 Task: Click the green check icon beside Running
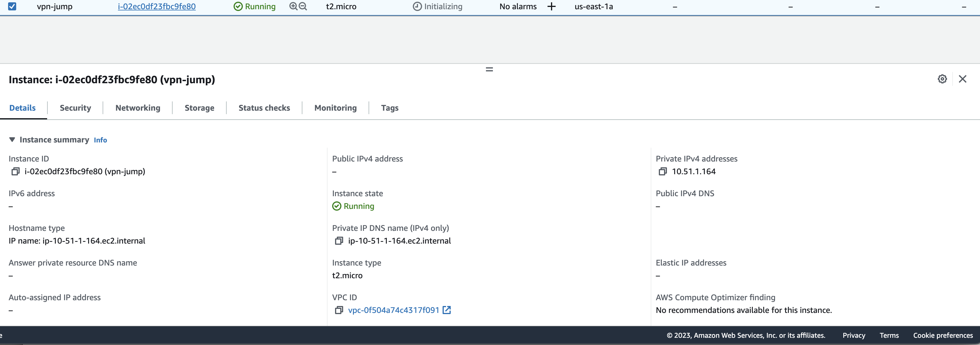(x=337, y=206)
